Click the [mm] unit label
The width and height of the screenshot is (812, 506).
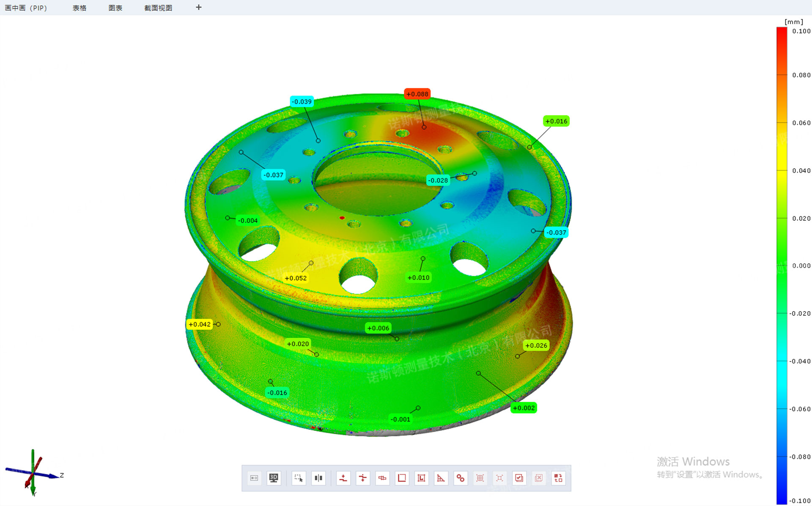coord(794,22)
